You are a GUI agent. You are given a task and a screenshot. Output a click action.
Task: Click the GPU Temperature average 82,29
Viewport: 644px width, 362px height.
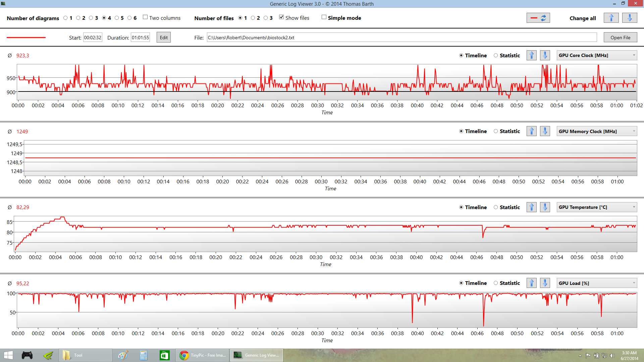pyautogui.click(x=23, y=207)
